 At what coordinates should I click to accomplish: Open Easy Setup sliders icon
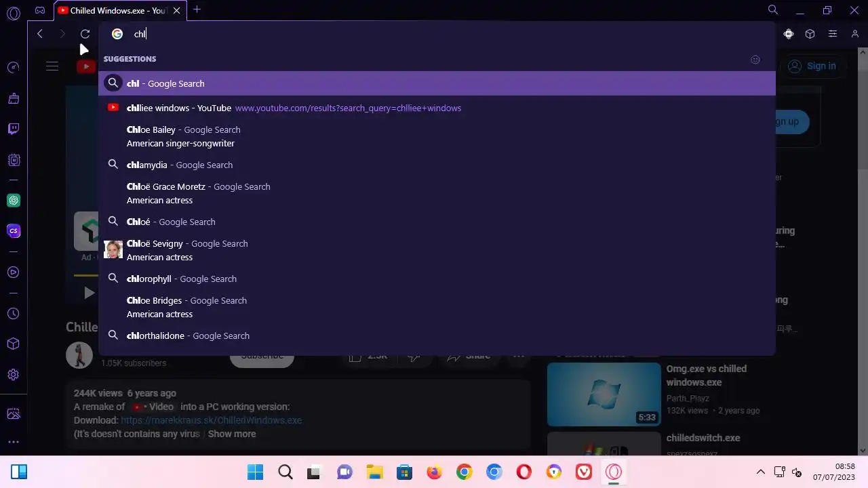click(832, 34)
